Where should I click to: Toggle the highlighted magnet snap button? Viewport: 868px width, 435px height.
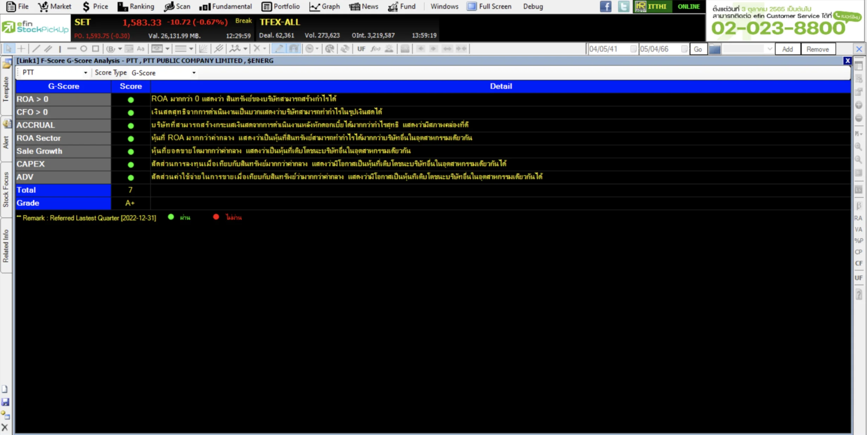tap(293, 49)
